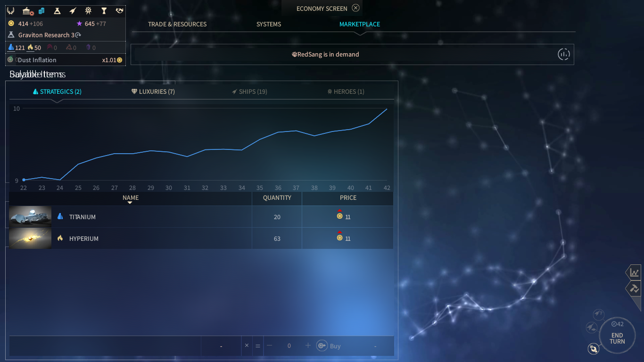Expand the line graph notification on right edge
This screenshot has width=644, height=362.
coord(635,272)
